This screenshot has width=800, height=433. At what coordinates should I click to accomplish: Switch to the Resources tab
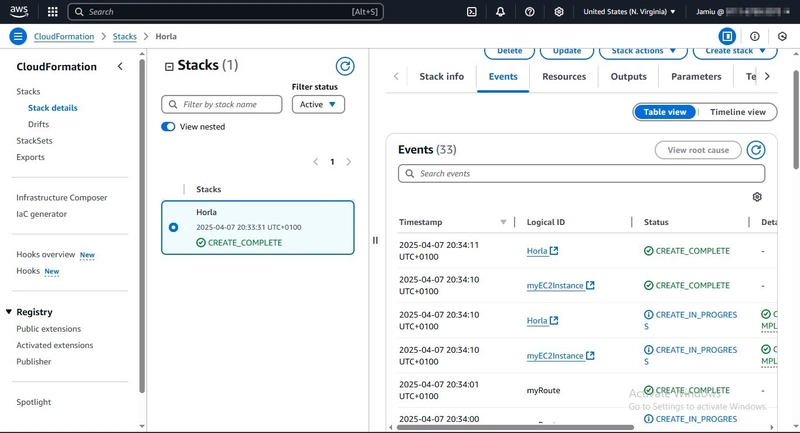coord(564,77)
